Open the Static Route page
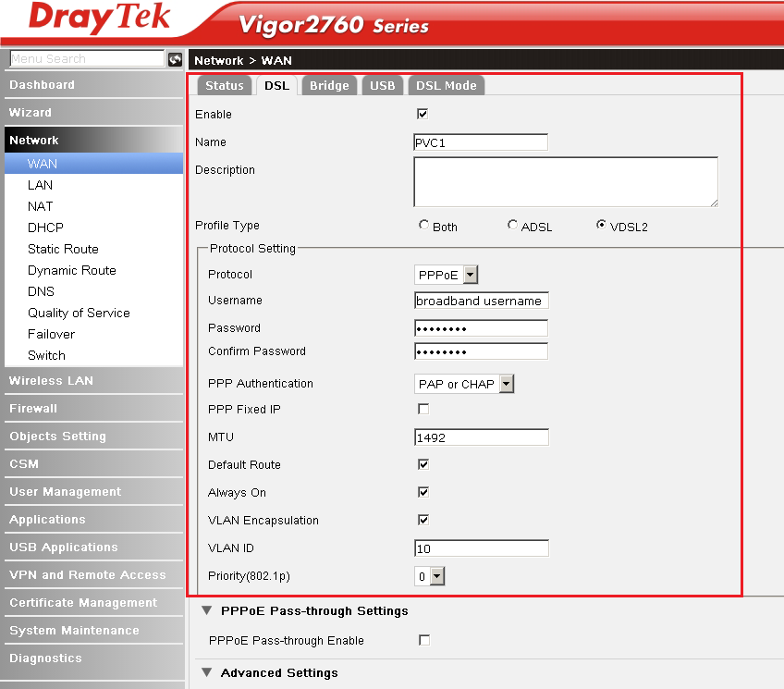This screenshot has width=784, height=689. point(63,249)
